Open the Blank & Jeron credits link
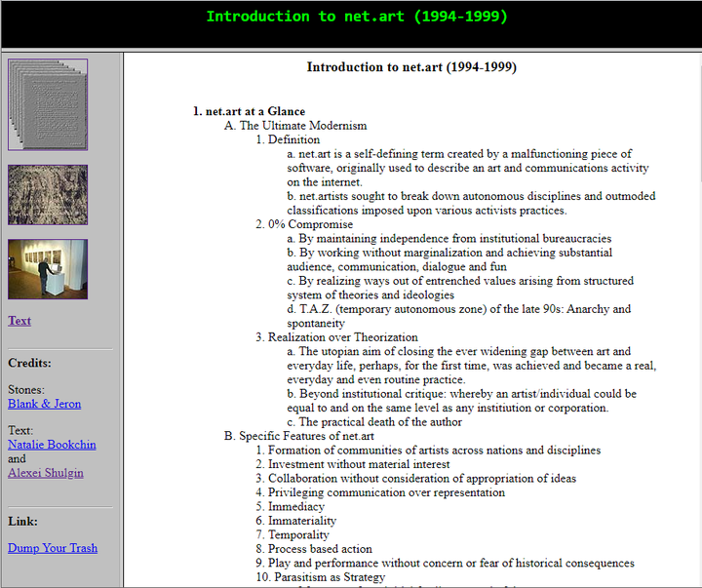The height and width of the screenshot is (588, 702). coord(44,404)
